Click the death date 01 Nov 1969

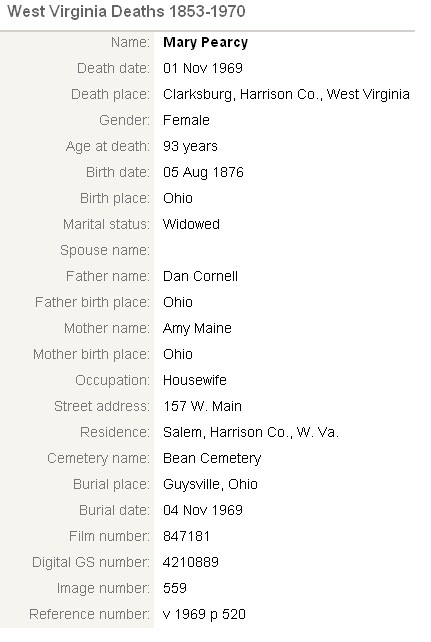(x=203, y=68)
